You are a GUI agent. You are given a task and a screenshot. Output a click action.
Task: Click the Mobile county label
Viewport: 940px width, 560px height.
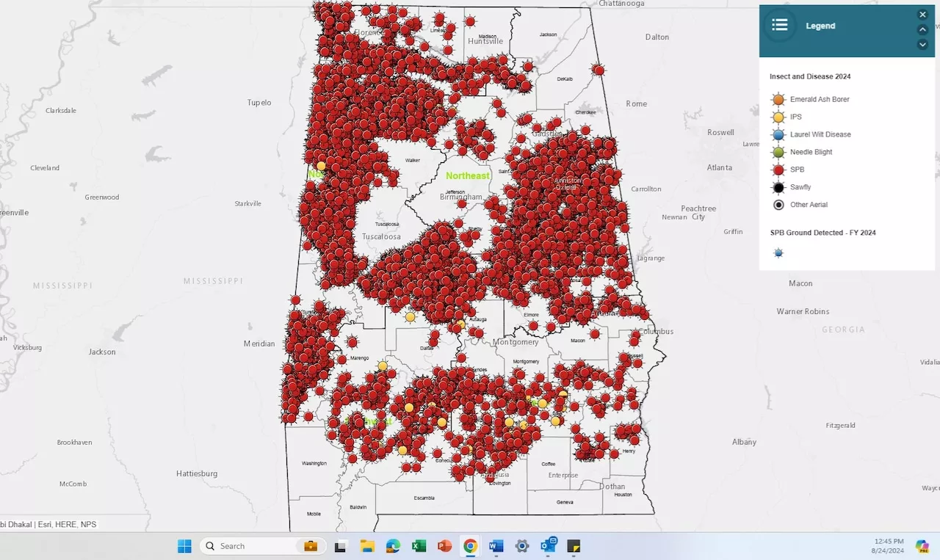[314, 514]
